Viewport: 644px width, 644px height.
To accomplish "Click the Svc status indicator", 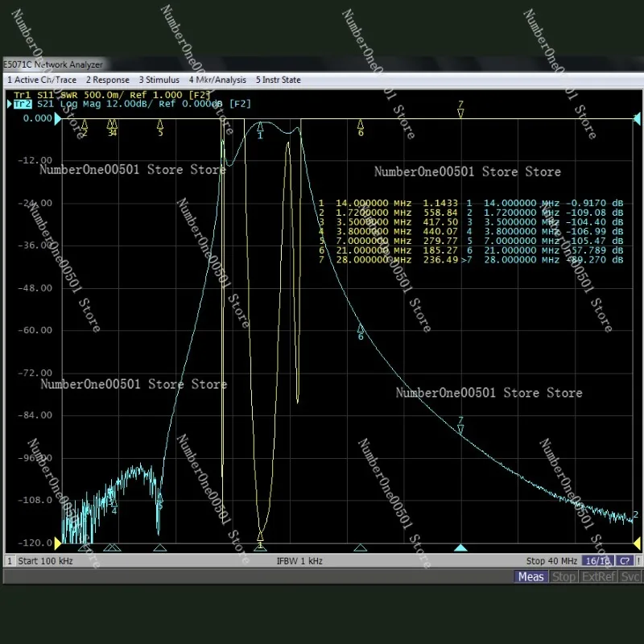I will 630,576.
